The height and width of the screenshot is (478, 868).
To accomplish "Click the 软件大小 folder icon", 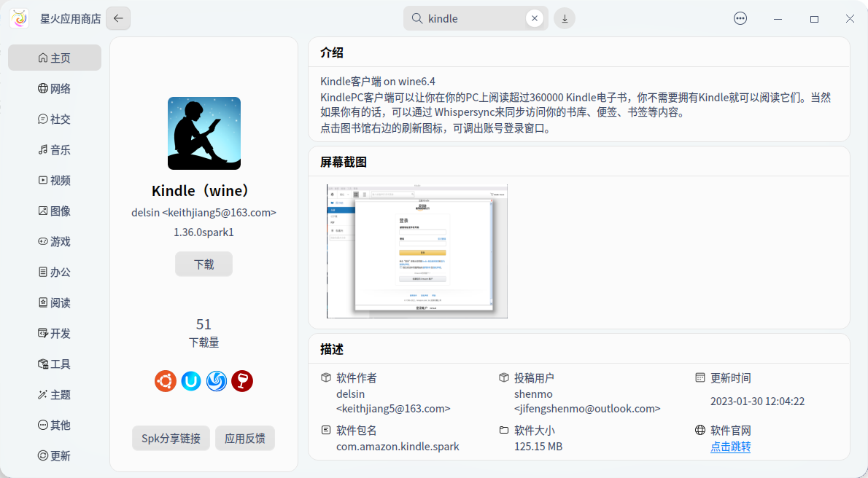I will click(504, 430).
